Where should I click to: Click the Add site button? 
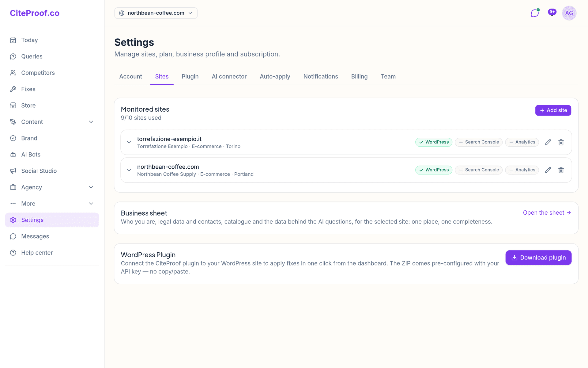coord(553,110)
